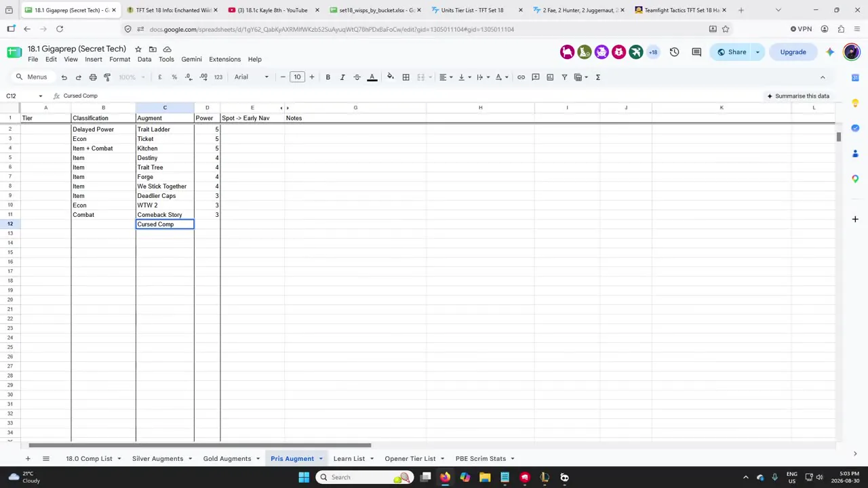Print the spreadsheet
Image resolution: width=868 pixels, height=488 pixels.
[93, 77]
